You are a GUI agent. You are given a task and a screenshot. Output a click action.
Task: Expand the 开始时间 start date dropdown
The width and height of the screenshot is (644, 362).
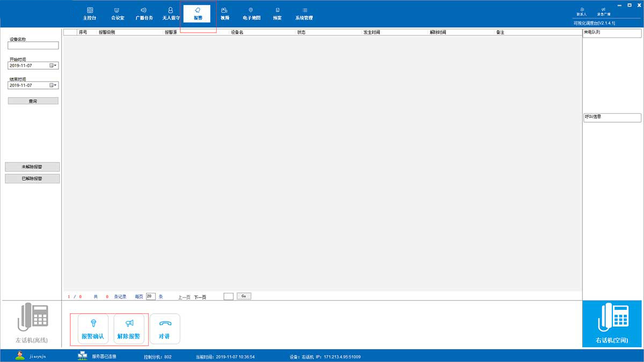[x=54, y=65]
